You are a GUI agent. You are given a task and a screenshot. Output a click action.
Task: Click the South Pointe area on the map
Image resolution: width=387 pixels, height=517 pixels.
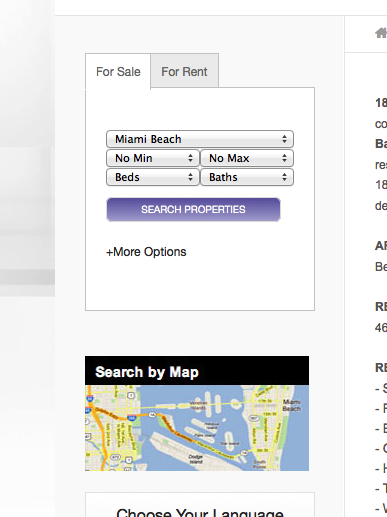tap(260, 464)
